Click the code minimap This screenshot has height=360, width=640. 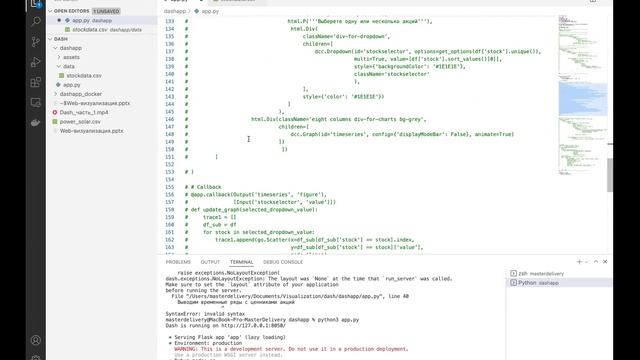coord(583,95)
